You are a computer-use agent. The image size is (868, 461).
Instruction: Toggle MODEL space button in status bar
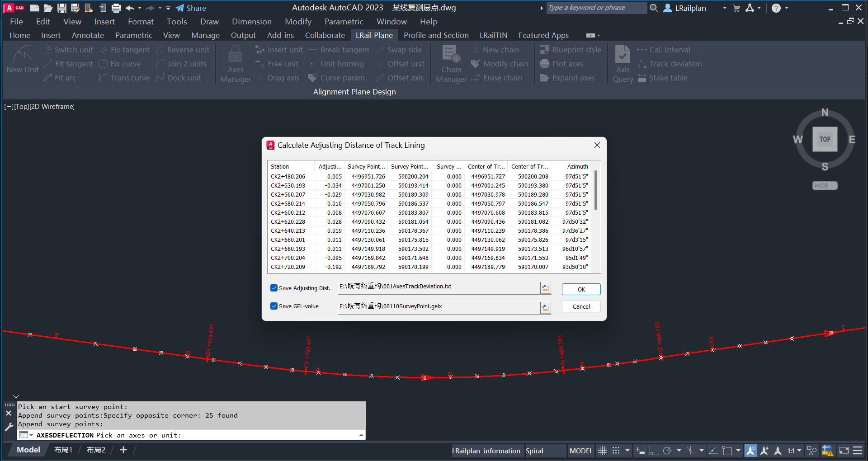click(581, 451)
